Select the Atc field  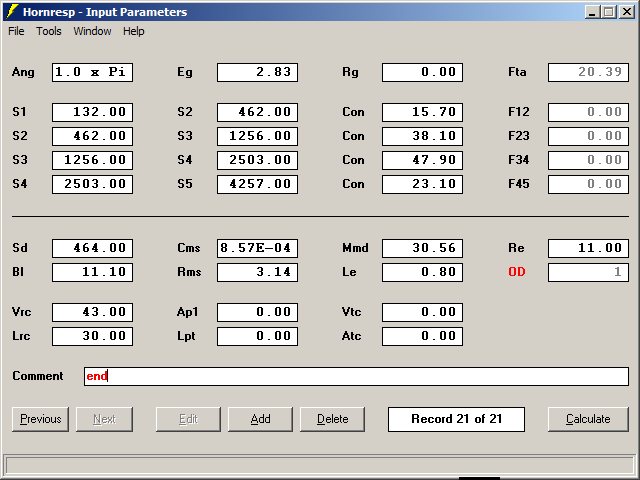422,336
